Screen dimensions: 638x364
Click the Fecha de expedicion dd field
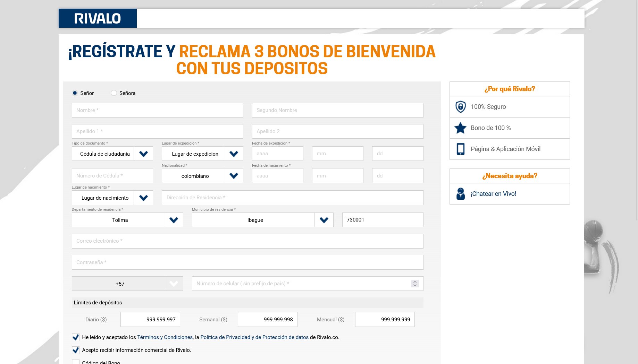click(x=397, y=154)
